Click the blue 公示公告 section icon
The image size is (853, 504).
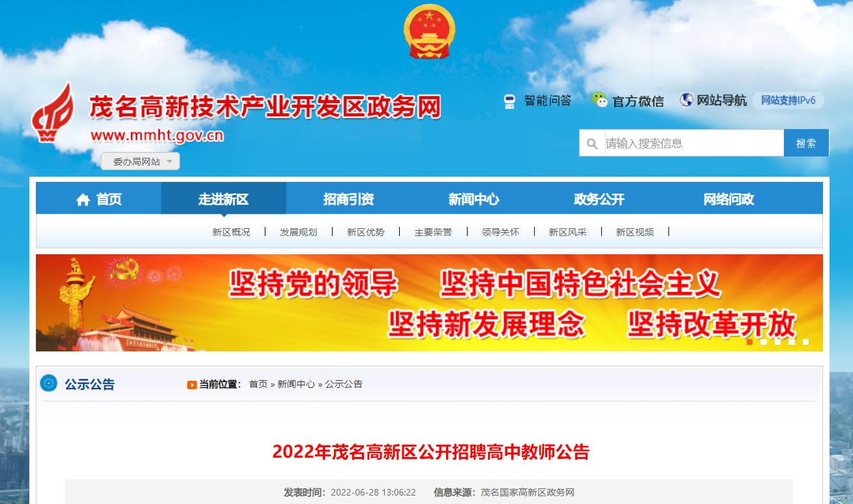click(x=49, y=383)
